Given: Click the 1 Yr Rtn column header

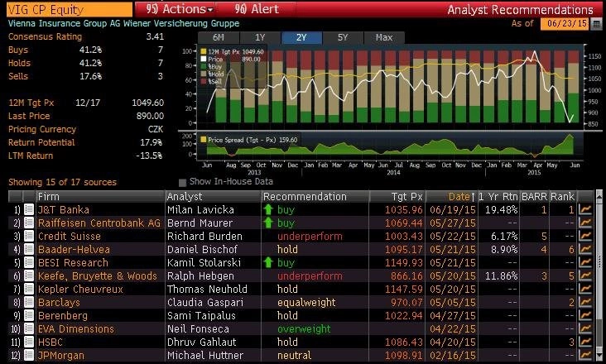Looking at the screenshot, I should click(498, 196).
